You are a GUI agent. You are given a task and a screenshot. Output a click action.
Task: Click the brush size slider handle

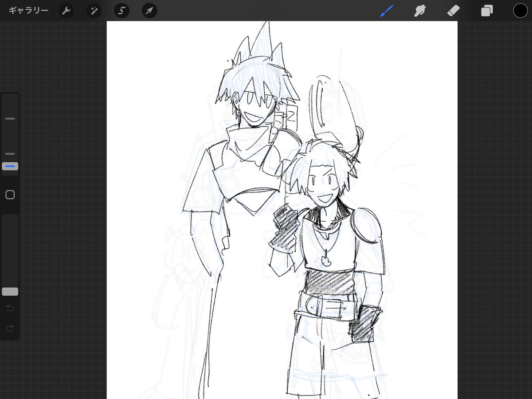(10, 166)
